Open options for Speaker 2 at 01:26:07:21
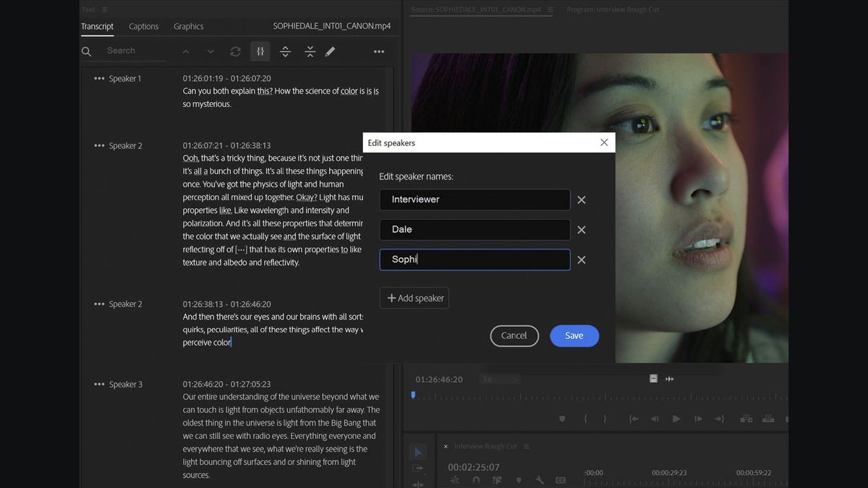The image size is (868, 488). click(99, 145)
